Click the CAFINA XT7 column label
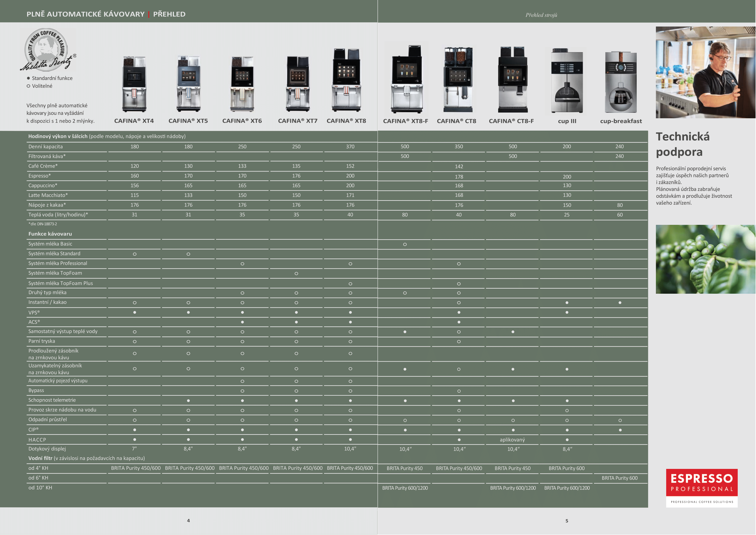 click(x=298, y=121)
